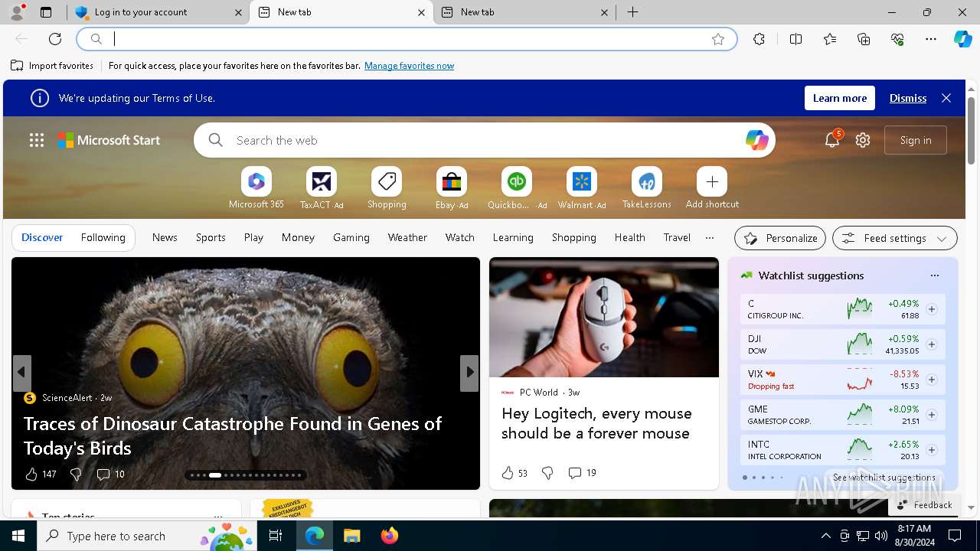Switch to the Following feed
Viewport: 980px width, 551px height.
click(x=103, y=237)
